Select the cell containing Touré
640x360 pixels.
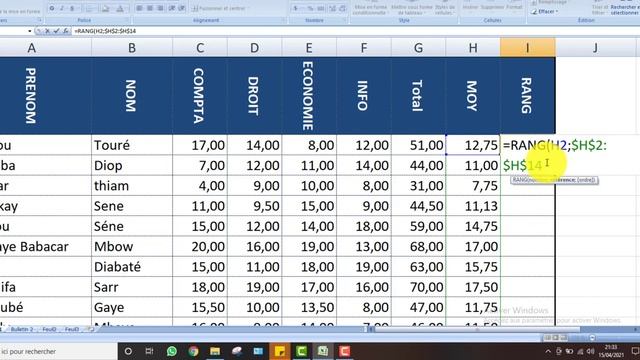pyautogui.click(x=132, y=145)
